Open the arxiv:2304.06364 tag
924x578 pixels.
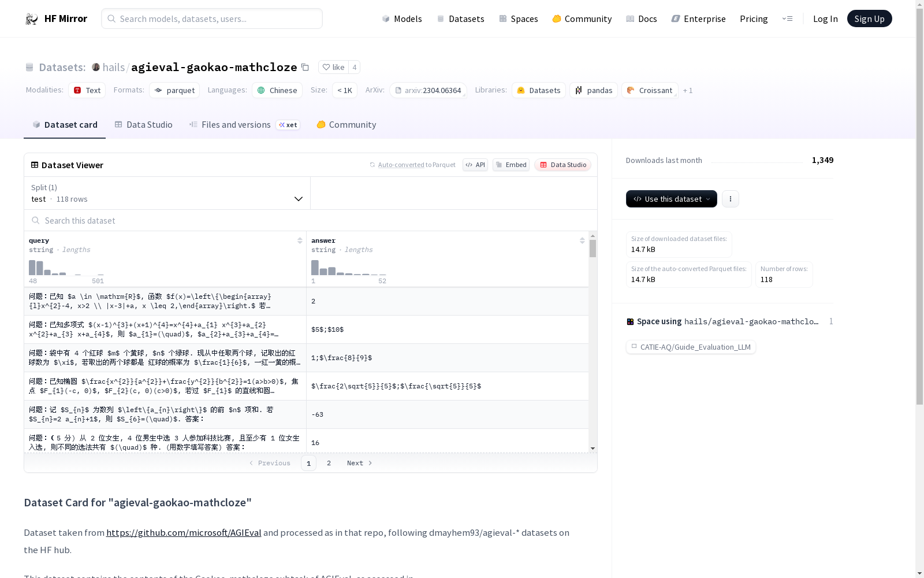(428, 90)
